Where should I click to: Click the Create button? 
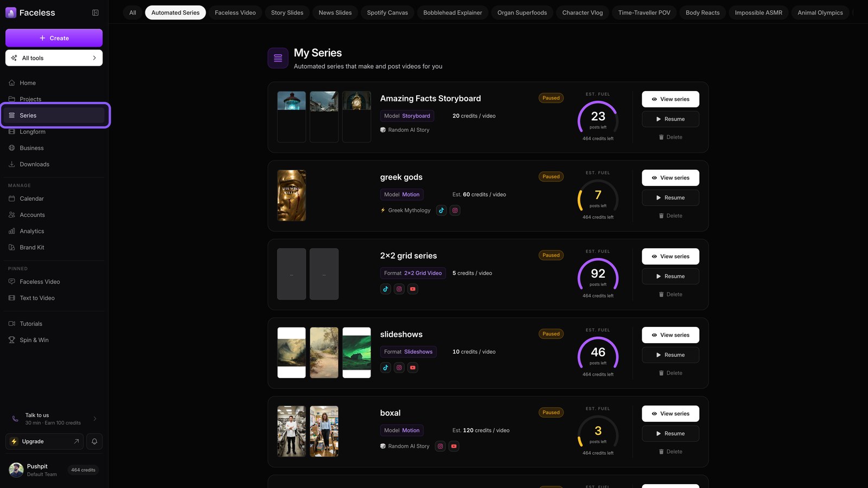[x=54, y=38]
